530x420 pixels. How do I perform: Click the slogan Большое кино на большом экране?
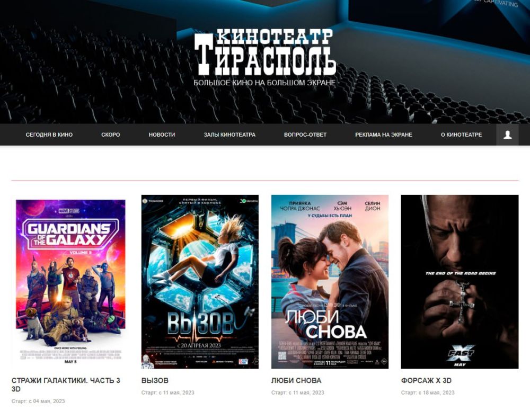click(x=264, y=83)
